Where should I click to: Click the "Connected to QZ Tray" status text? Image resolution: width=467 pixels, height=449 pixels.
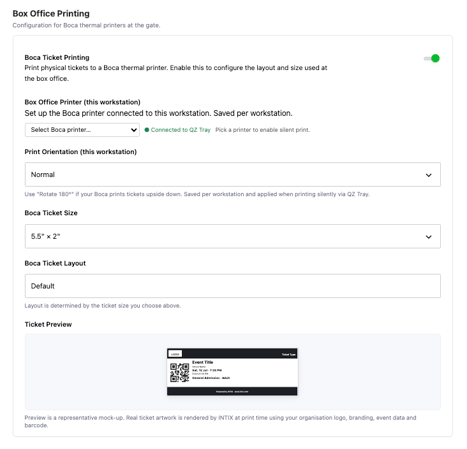181,130
